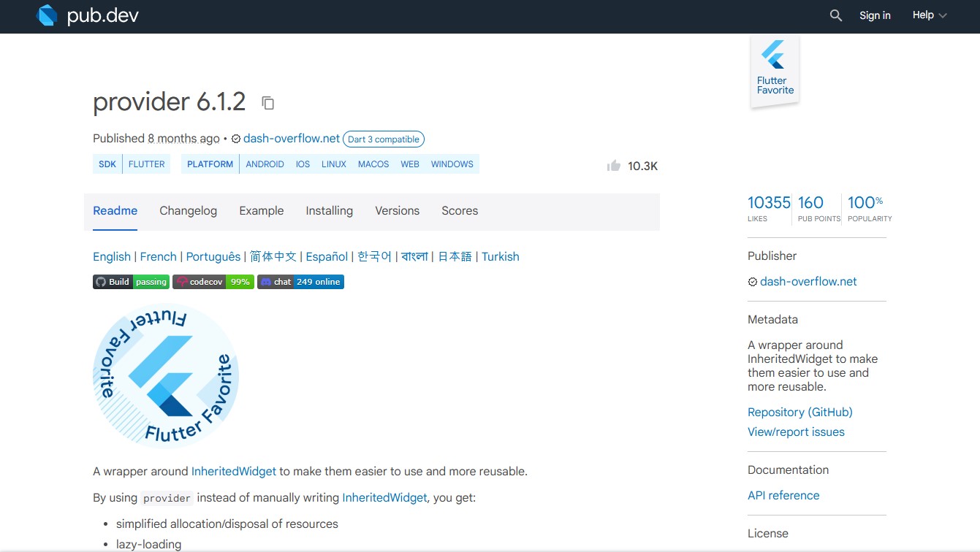Copy package name with the copy icon
Viewport: 980px width, 552px height.
(268, 103)
